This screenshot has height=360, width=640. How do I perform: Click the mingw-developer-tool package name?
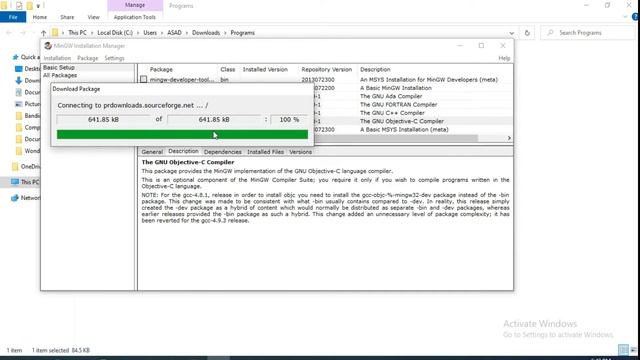pos(182,80)
